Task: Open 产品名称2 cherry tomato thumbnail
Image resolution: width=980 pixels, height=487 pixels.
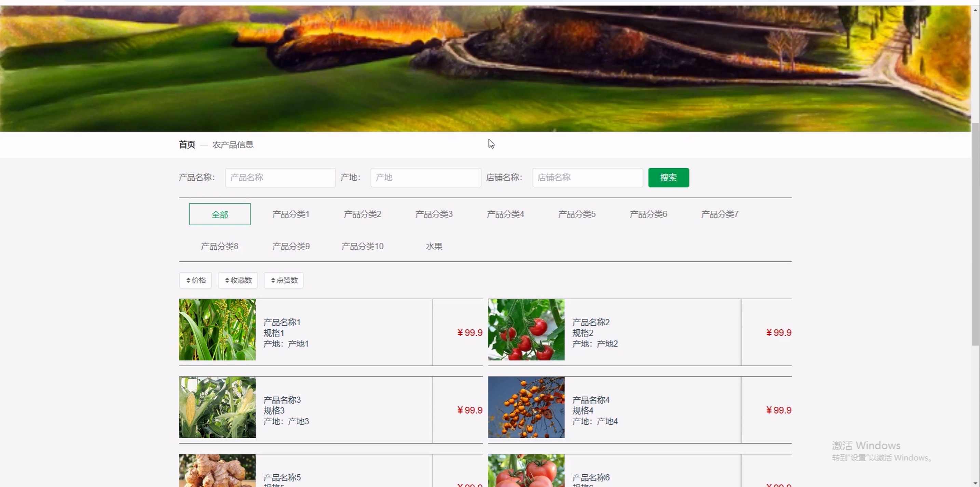Action: [x=526, y=330]
